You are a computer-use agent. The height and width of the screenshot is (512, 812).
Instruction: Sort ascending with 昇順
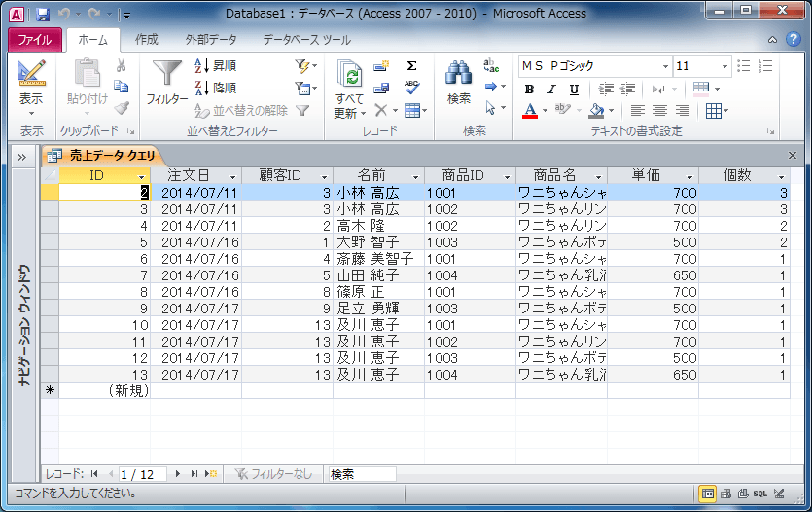click(x=216, y=66)
